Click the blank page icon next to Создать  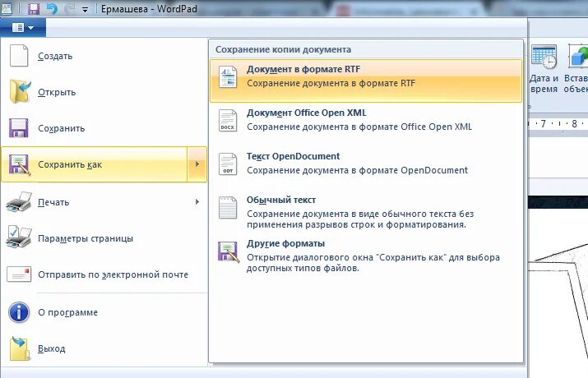19,56
